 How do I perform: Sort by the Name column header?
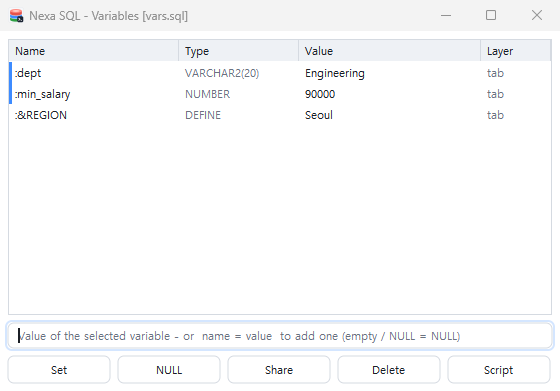coord(94,51)
